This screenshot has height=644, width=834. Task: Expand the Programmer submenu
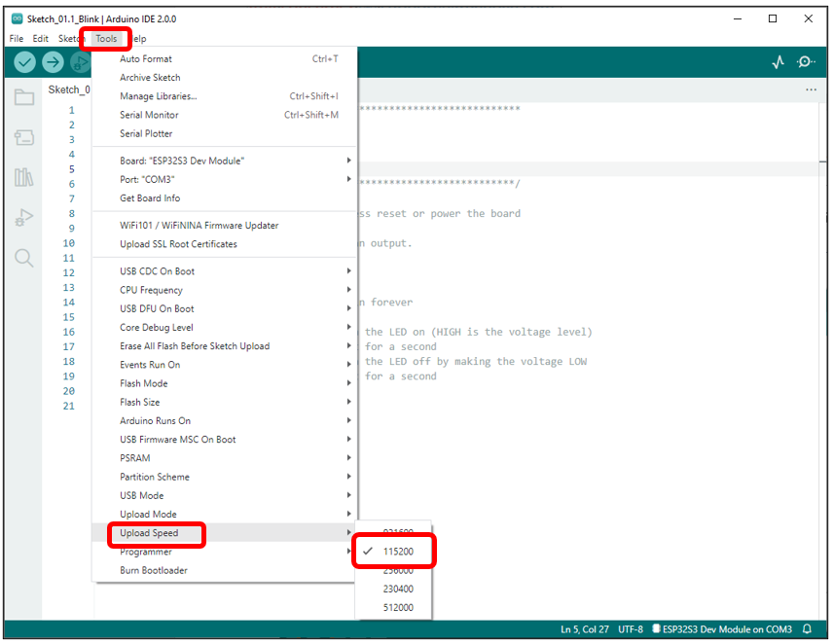coord(224,552)
